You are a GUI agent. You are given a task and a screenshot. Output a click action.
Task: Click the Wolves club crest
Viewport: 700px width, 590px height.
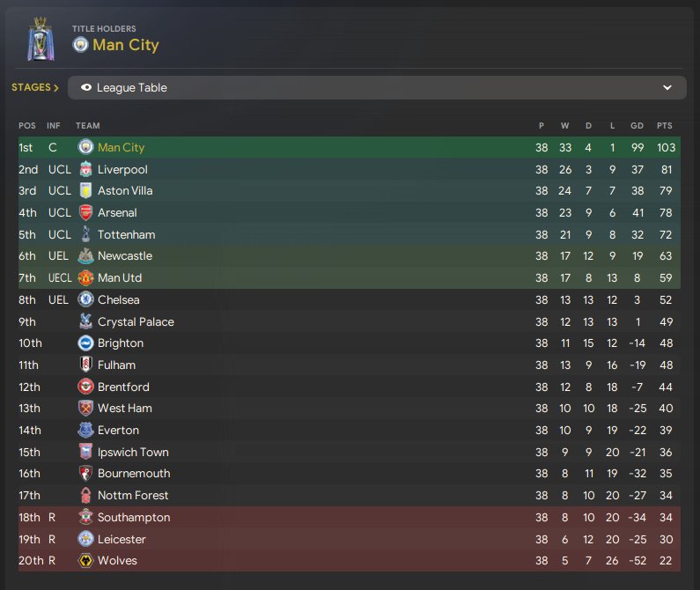(85, 561)
